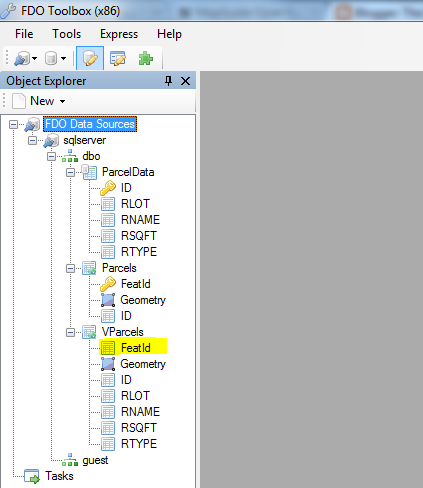Click the Tasks node icon

pos(32,476)
